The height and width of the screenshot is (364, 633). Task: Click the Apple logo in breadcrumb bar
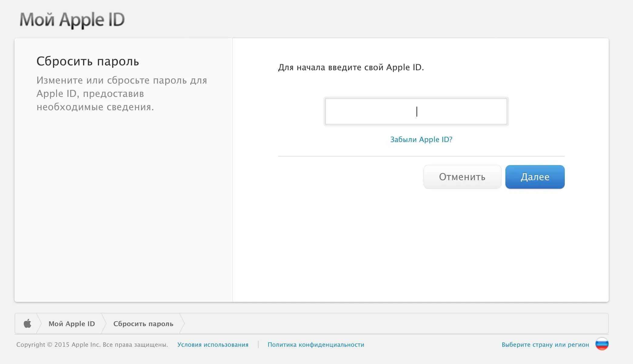(27, 323)
